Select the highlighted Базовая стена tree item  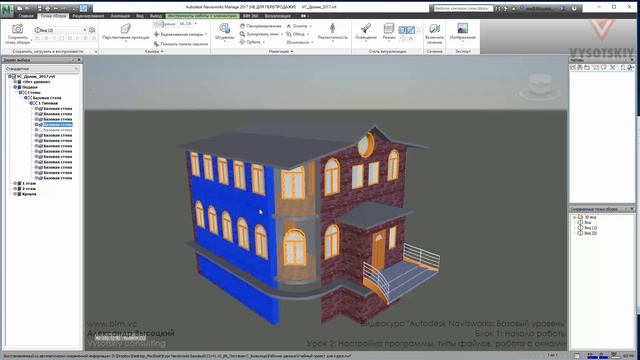[58, 124]
